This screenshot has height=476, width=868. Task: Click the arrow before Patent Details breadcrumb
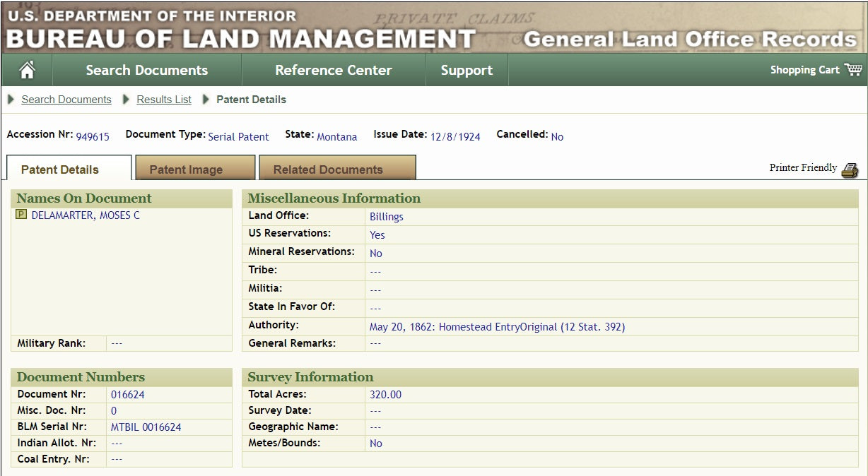pos(206,100)
